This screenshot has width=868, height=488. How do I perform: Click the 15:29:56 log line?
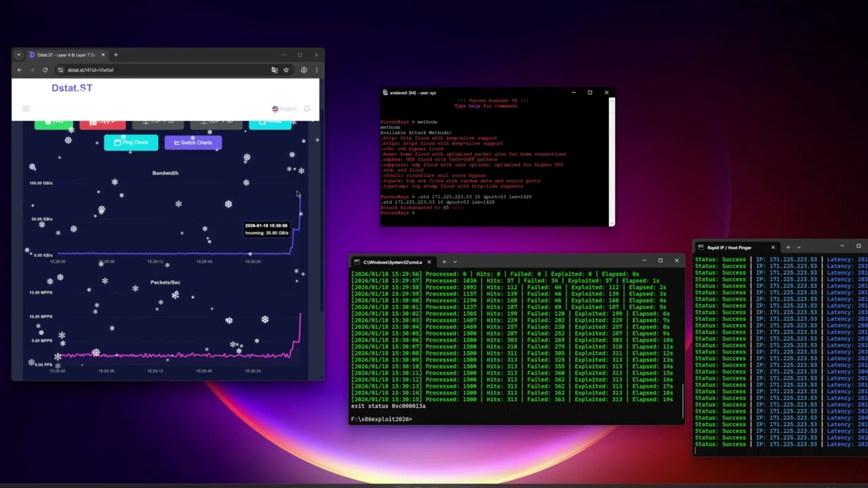(x=495, y=274)
